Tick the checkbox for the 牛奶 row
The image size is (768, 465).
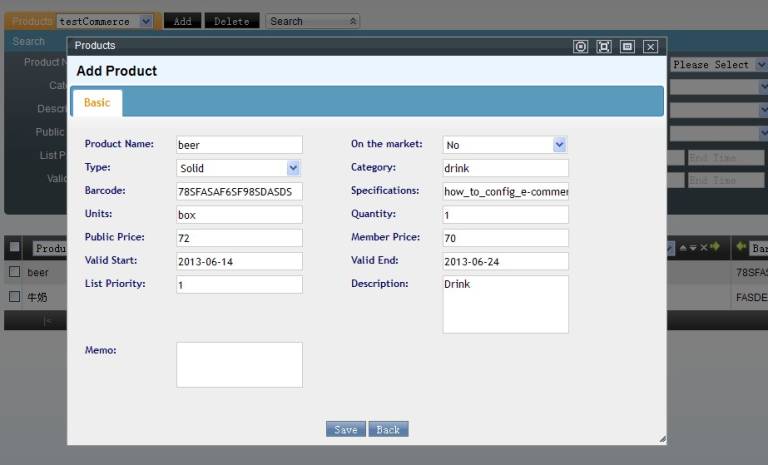pyautogui.click(x=15, y=296)
